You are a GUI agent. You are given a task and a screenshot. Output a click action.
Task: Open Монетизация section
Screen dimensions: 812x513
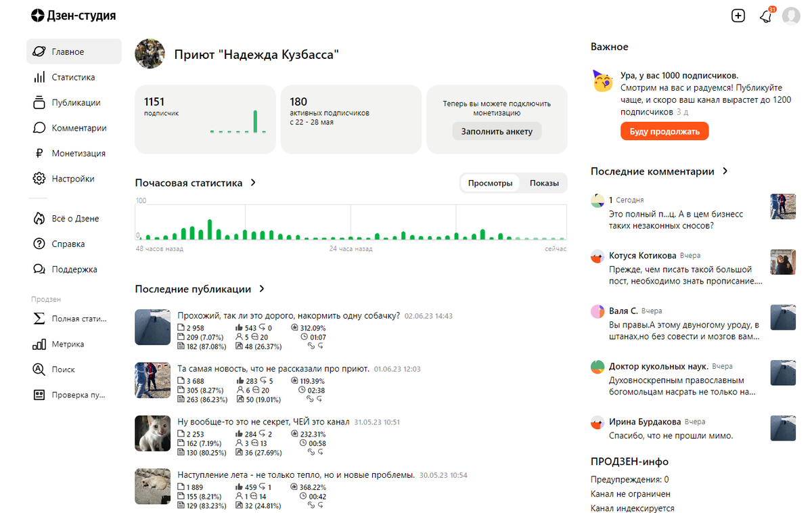pyautogui.click(x=74, y=154)
